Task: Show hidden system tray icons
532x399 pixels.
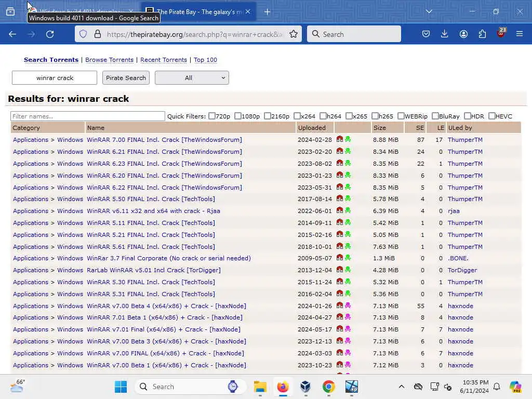Action: (402, 387)
